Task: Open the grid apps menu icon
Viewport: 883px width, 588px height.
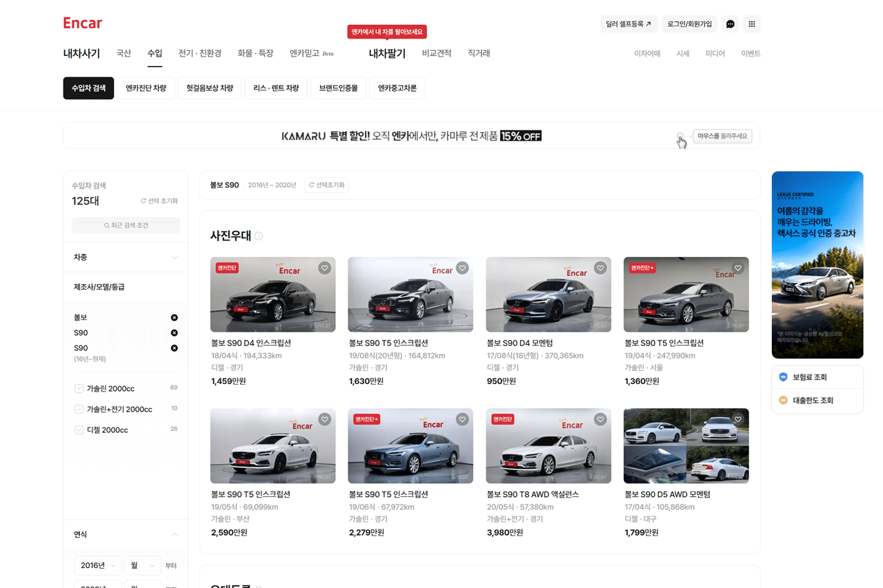Action: tap(752, 24)
